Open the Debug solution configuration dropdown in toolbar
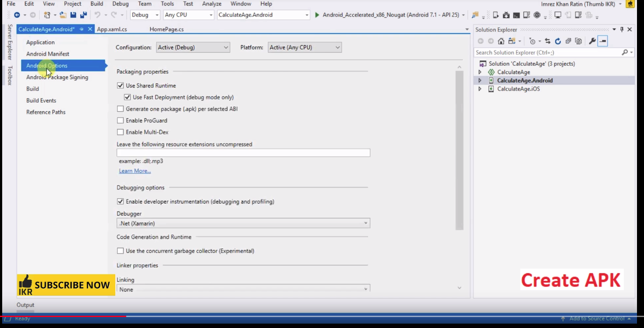This screenshot has height=328, width=644. [145, 15]
